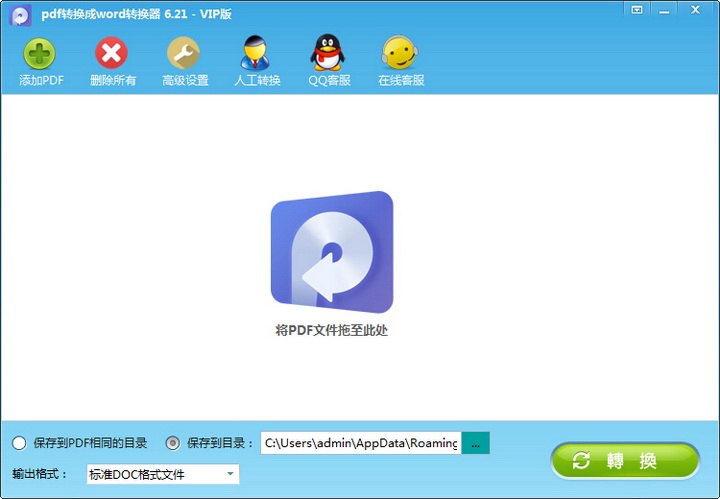Open Advanced Settings (高级设置) wrench icon
The width and height of the screenshot is (720, 499).
(x=183, y=53)
